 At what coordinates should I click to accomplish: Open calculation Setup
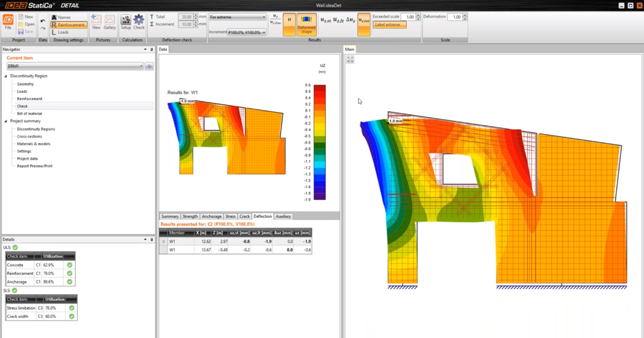coord(126,22)
